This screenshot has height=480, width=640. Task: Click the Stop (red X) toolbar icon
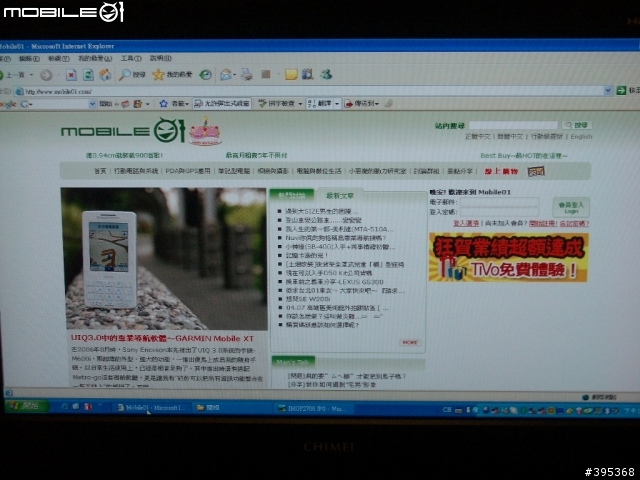(71, 75)
